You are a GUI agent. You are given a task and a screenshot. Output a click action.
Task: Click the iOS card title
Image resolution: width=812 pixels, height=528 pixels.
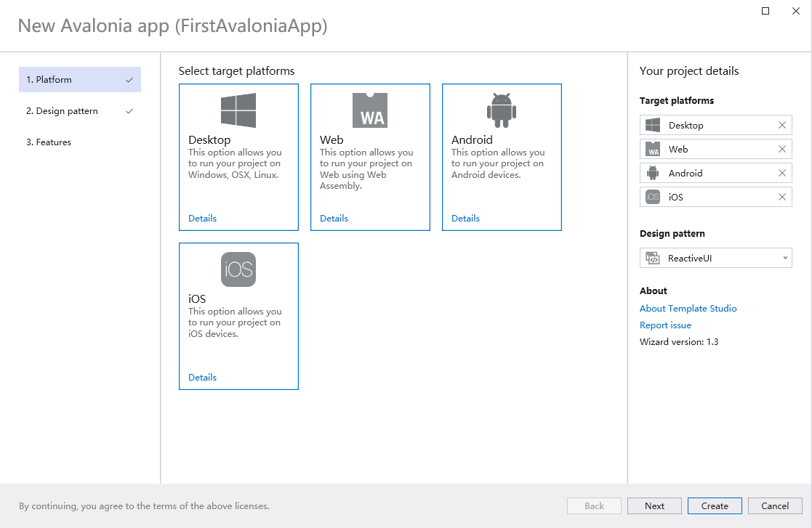[x=197, y=299]
